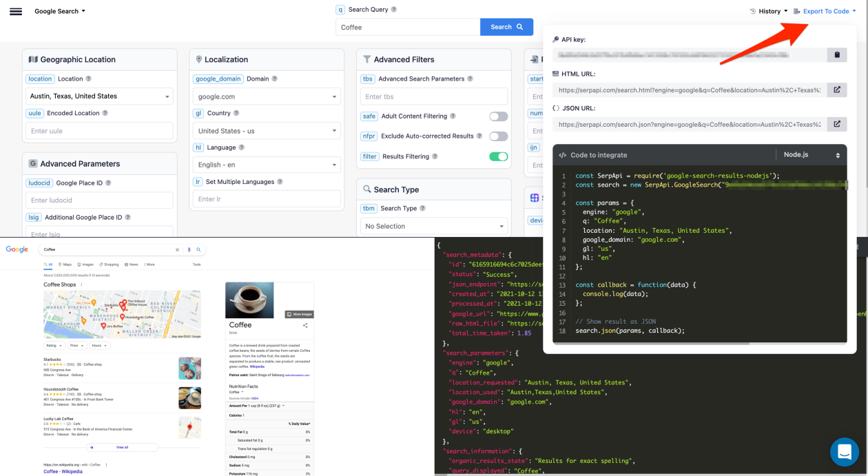This screenshot has width=868, height=476.
Task: Select the News tab in Google preview
Action: coord(132,265)
